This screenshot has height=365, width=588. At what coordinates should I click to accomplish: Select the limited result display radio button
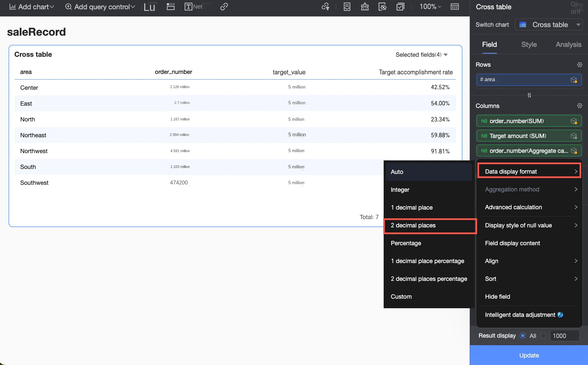(543, 336)
